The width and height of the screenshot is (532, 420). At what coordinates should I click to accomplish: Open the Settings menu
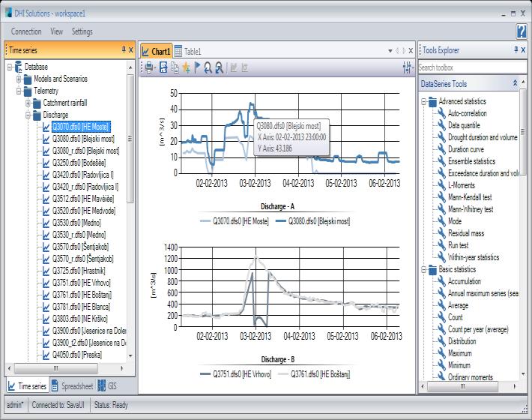pos(82,31)
